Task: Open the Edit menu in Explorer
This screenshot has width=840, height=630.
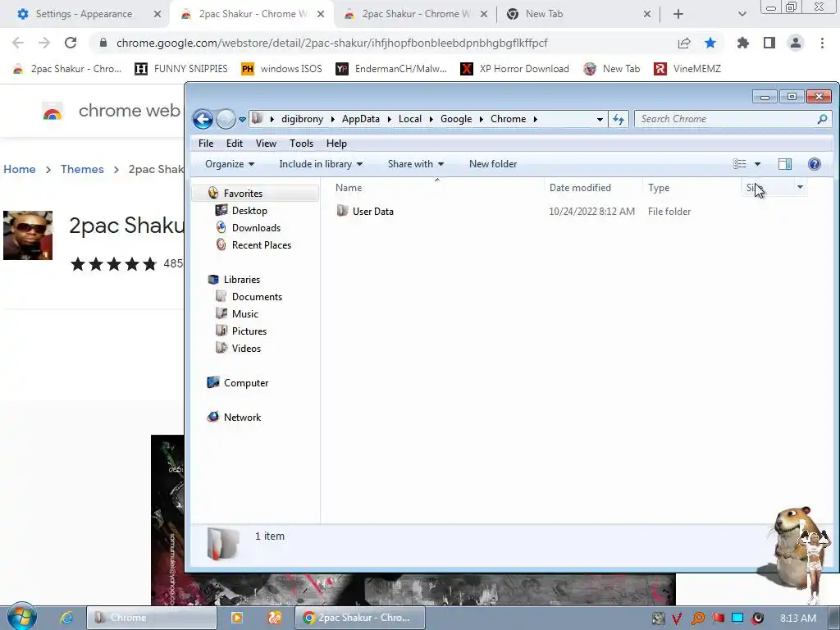Action: 234,144
